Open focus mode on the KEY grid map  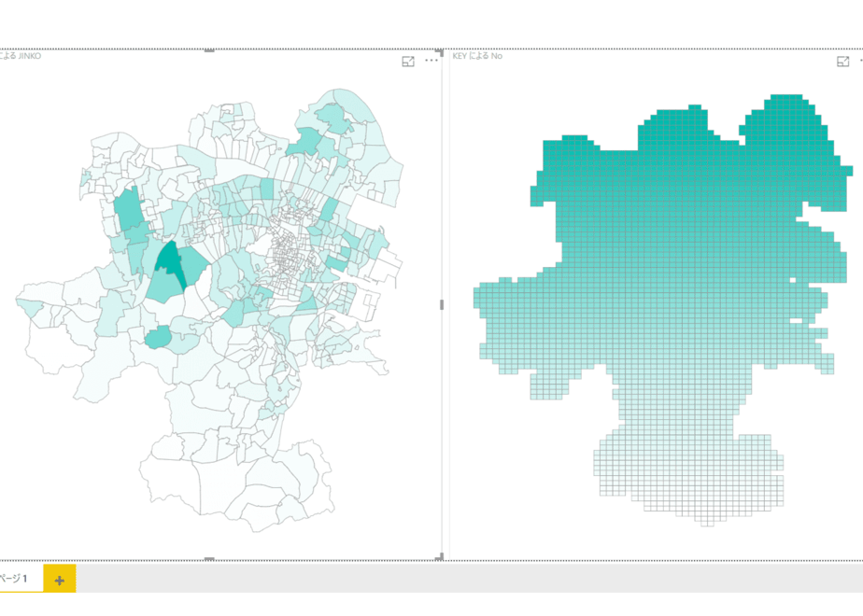point(842,61)
